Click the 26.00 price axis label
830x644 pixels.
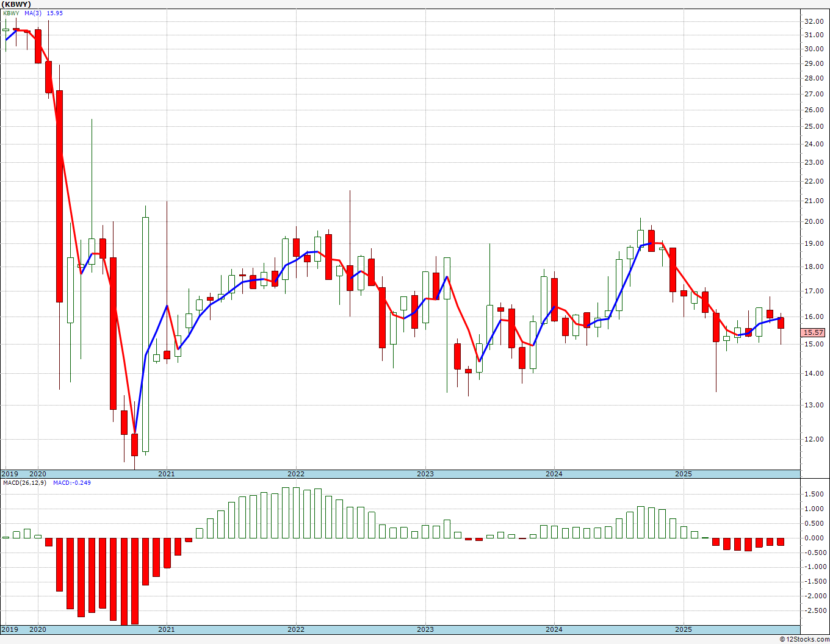(x=814, y=110)
